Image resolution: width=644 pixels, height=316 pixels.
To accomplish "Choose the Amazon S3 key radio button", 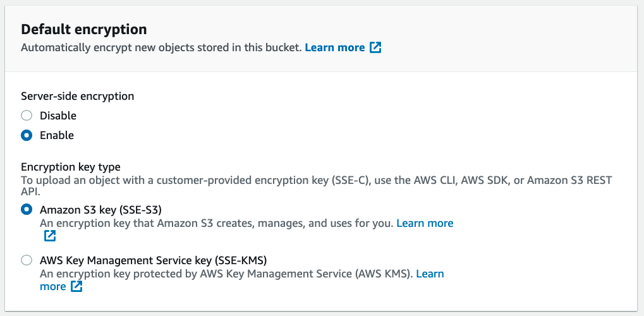I will point(27,209).
